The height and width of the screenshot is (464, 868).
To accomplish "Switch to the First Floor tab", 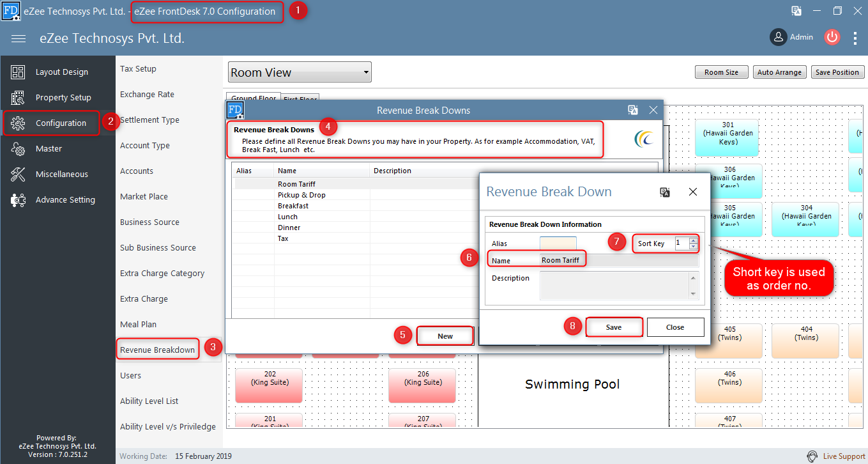I will tap(300, 99).
